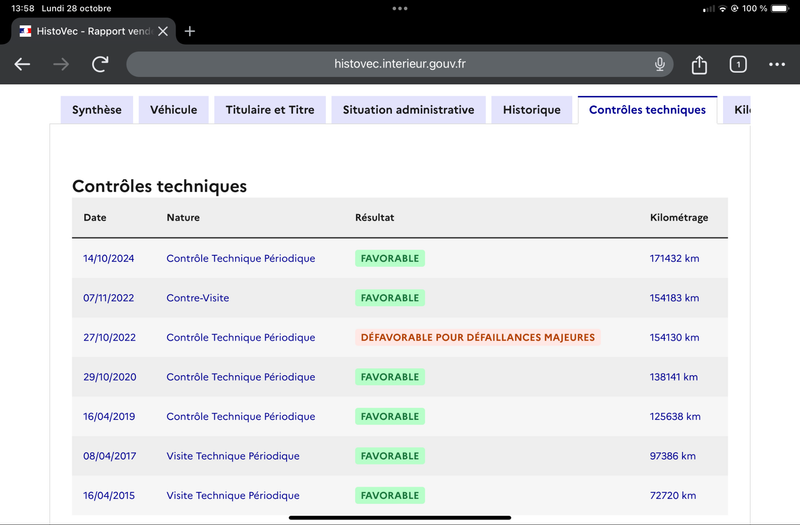Click the 154183 km mileage value

coord(674,298)
